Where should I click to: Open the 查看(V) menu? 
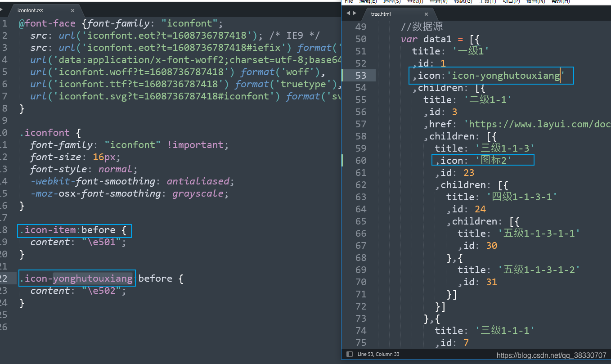pyautogui.click(x=438, y=1)
